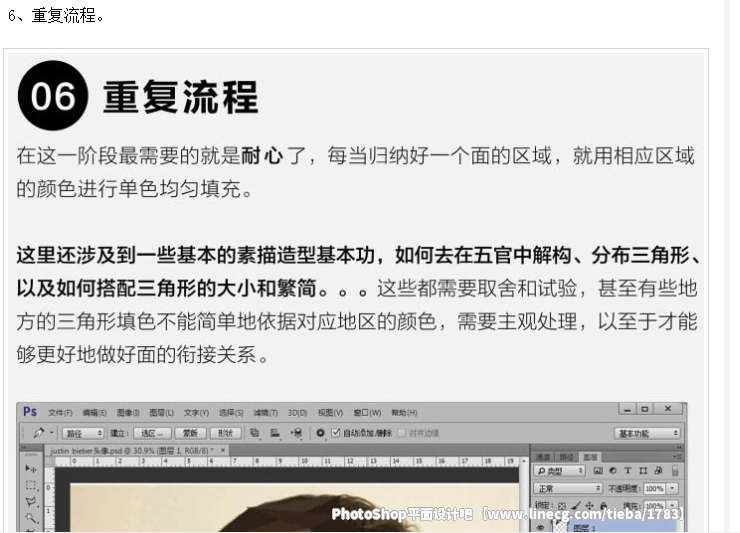Screen dimensions: 740x533
Task: Toggle lock image pixels brush icon
Action: pyautogui.click(x=576, y=506)
